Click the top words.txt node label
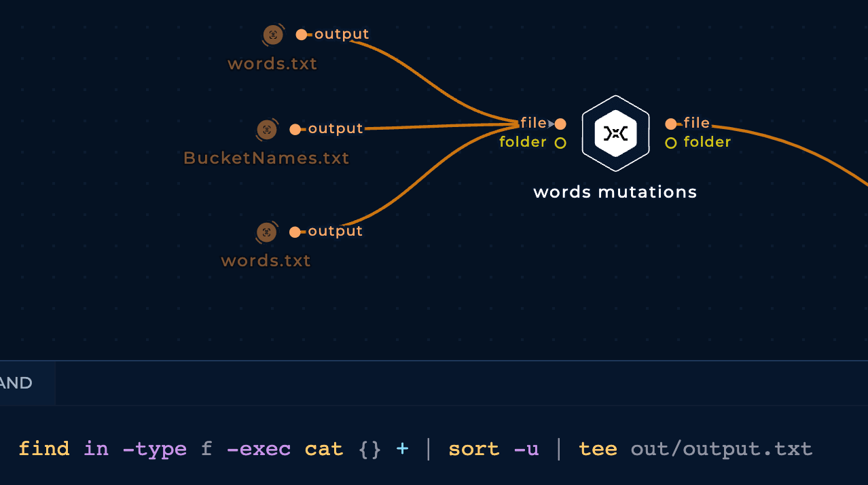 [x=272, y=64]
